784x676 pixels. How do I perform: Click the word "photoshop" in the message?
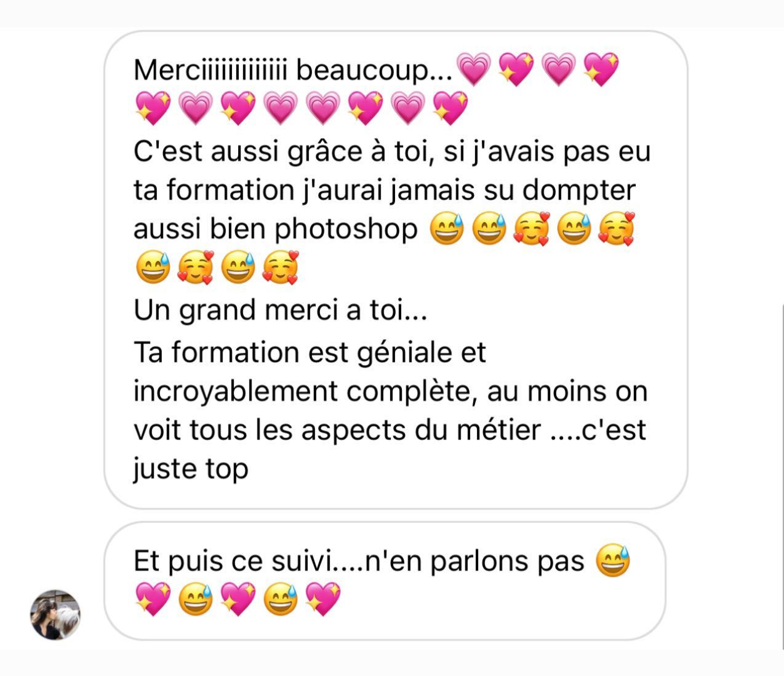346,230
